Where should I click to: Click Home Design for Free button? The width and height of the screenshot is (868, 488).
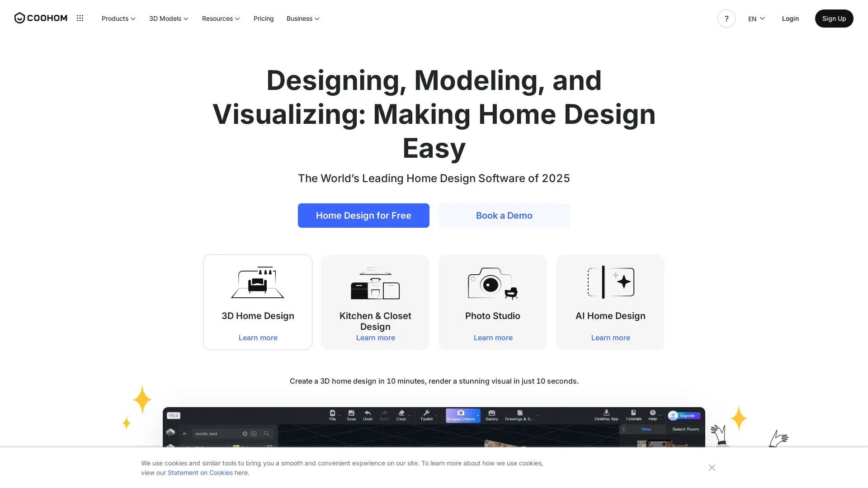(363, 216)
